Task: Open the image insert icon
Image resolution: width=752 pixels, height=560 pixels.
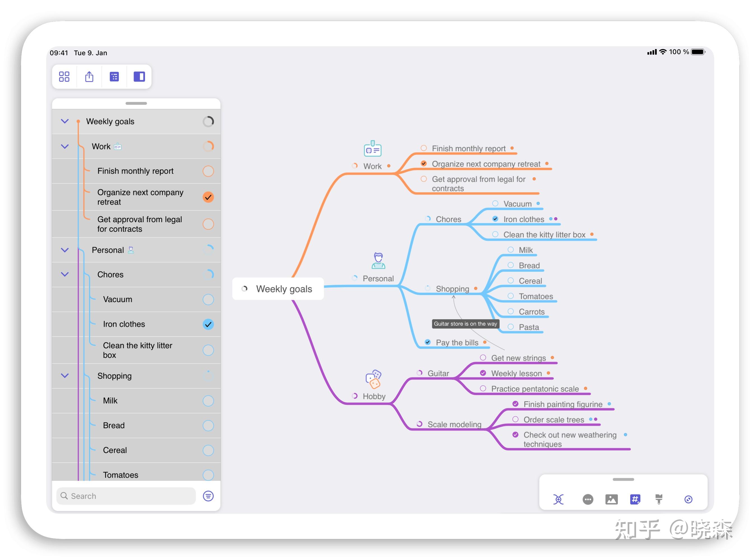Action: 611,499
